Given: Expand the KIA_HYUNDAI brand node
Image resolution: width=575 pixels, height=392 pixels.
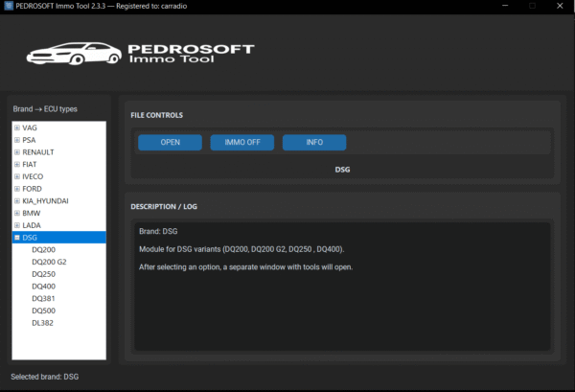Looking at the screenshot, I should [x=17, y=201].
